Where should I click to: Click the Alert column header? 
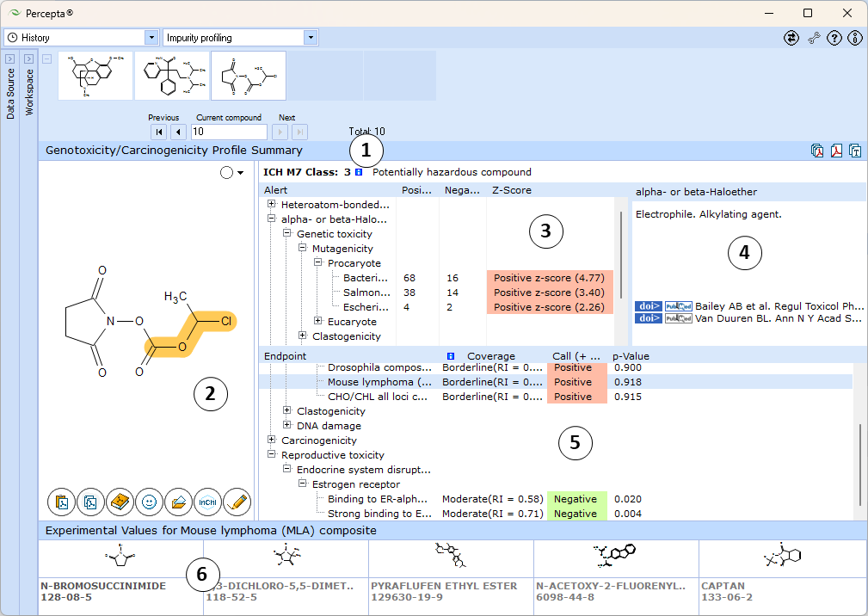275,190
